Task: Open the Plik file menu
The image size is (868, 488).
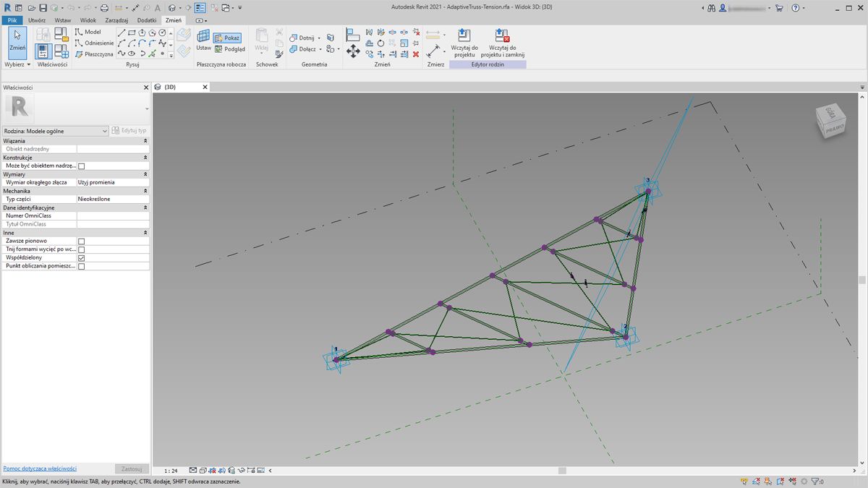Action: (12, 20)
